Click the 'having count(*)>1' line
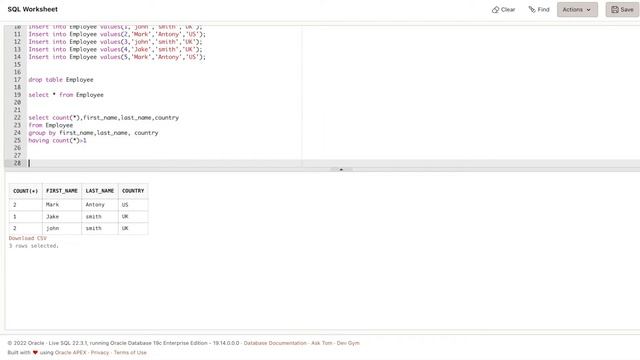This screenshot has height=360, width=640. tap(57, 140)
